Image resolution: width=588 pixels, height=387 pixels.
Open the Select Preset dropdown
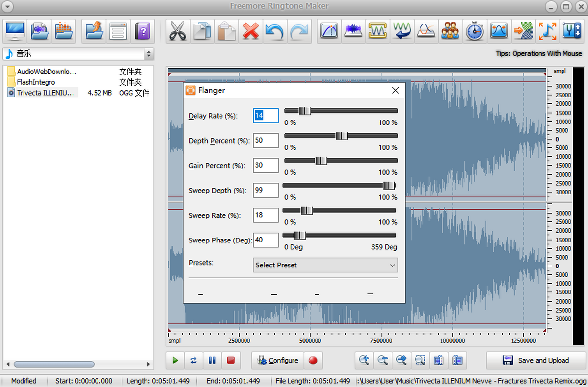tap(325, 265)
